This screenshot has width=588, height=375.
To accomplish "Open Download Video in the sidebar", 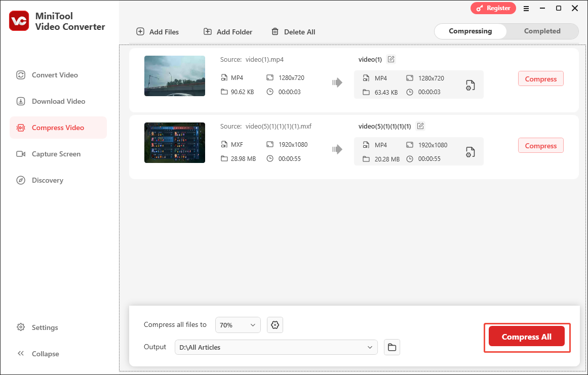I will pos(58,101).
